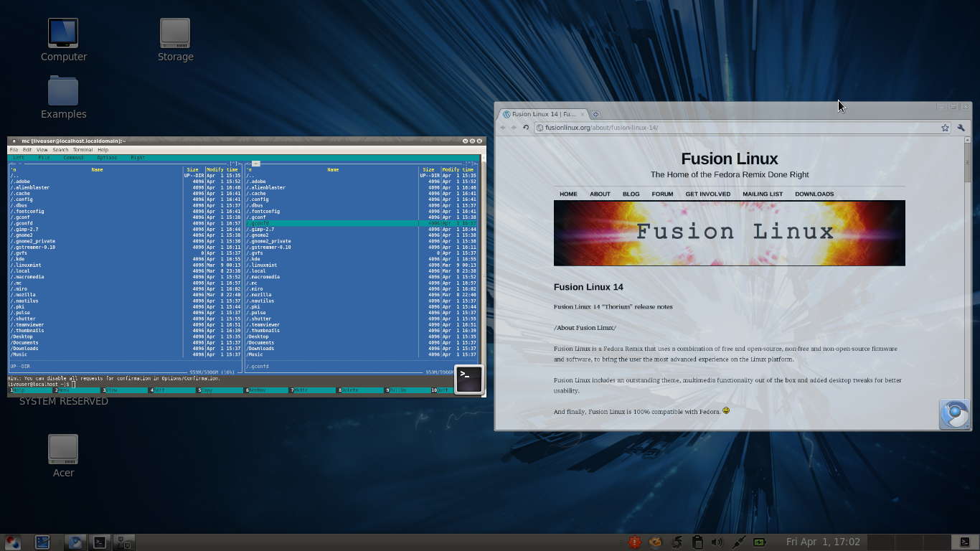
Task: Open the Terminal menu in mc window
Action: click(83, 150)
